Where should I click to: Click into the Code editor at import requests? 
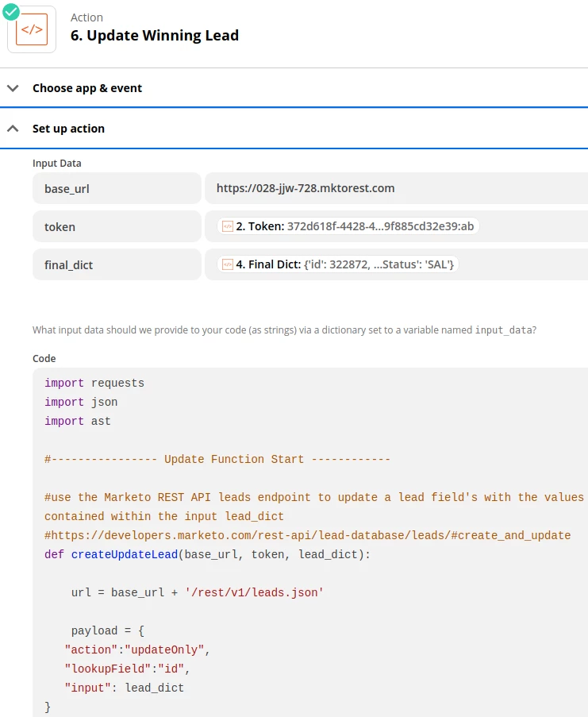(94, 384)
